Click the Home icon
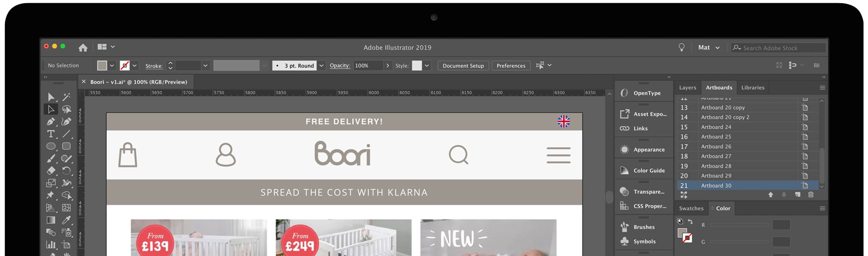 click(x=83, y=47)
